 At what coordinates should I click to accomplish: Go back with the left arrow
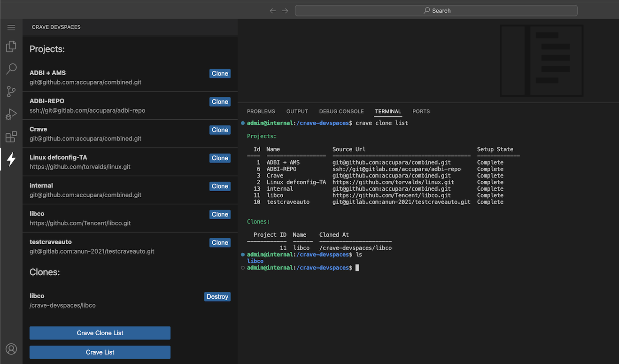click(x=273, y=10)
